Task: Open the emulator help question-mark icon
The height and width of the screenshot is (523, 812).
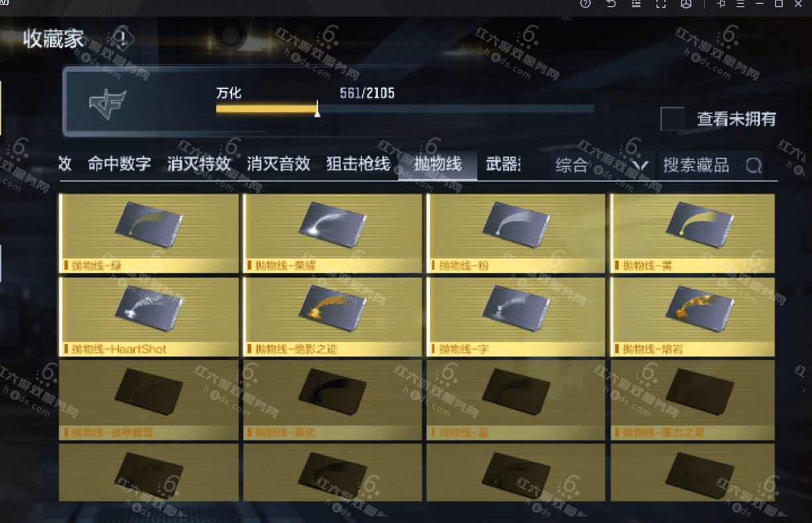Action: point(585,4)
